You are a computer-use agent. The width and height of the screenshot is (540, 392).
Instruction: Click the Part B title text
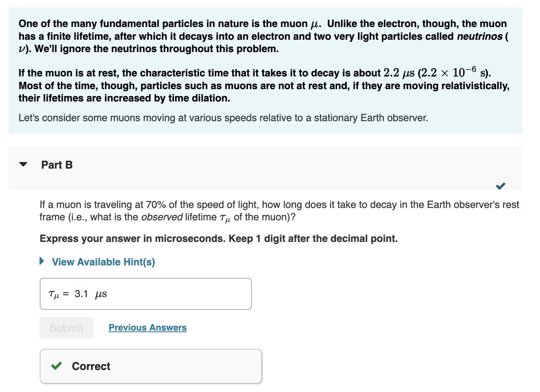tap(57, 164)
